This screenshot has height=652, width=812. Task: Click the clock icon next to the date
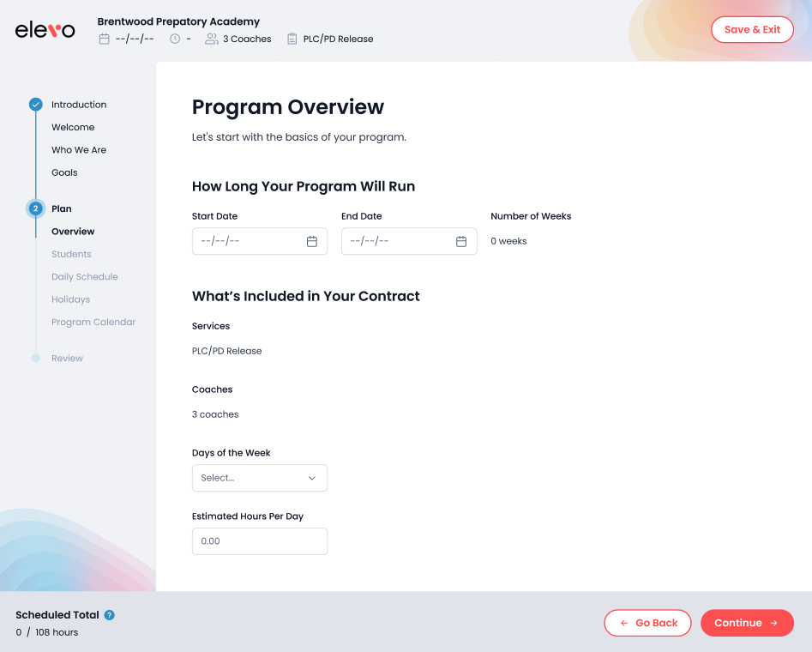coord(174,39)
